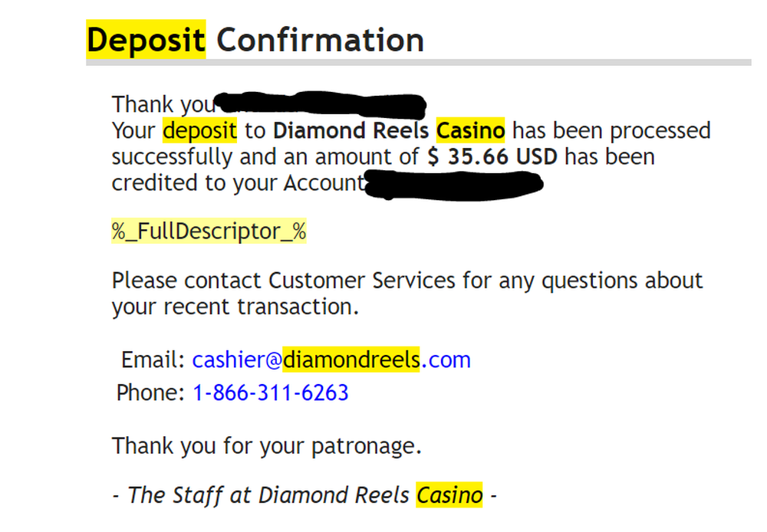Click the "Email:" label
Image resolution: width=767 pixels, height=532 pixels.
153,360
